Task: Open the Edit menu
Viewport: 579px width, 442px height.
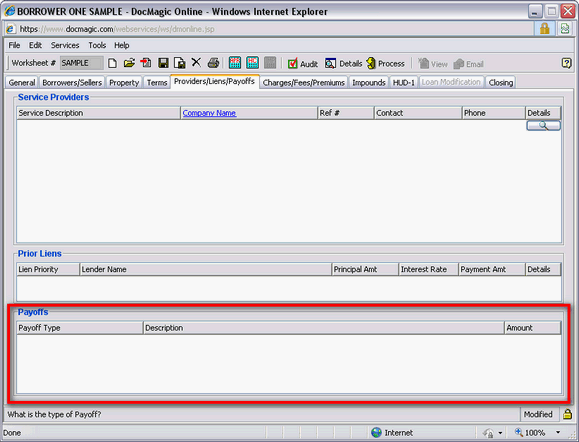Action: (x=35, y=45)
